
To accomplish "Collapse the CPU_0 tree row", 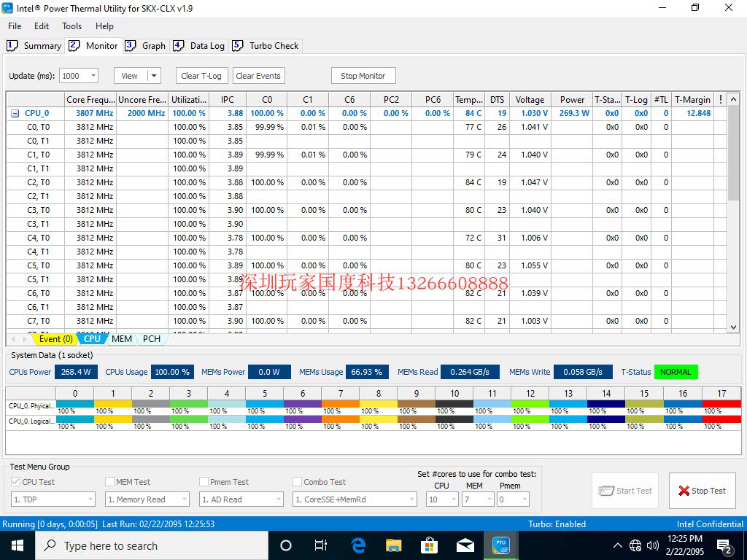I will pyautogui.click(x=15, y=113).
